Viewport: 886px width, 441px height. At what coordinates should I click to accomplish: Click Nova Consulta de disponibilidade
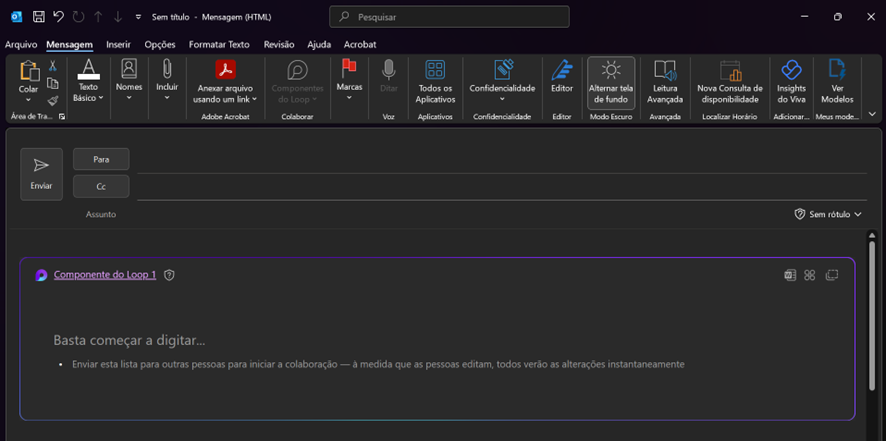pos(730,82)
